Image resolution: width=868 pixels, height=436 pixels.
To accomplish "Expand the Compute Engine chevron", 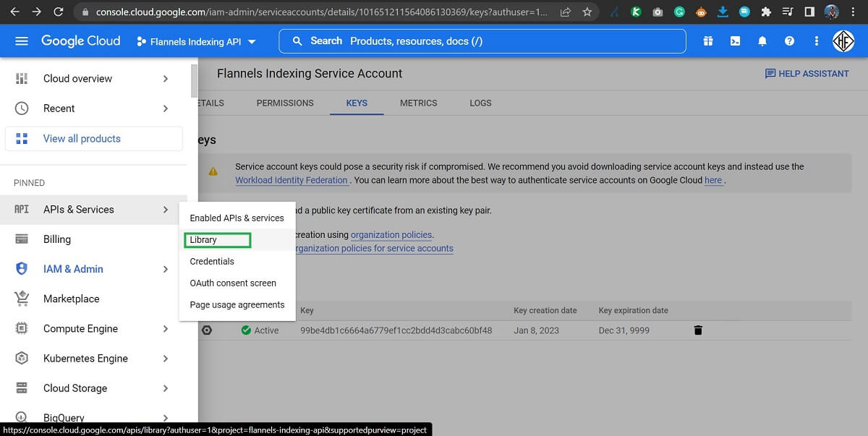I will pyautogui.click(x=166, y=329).
